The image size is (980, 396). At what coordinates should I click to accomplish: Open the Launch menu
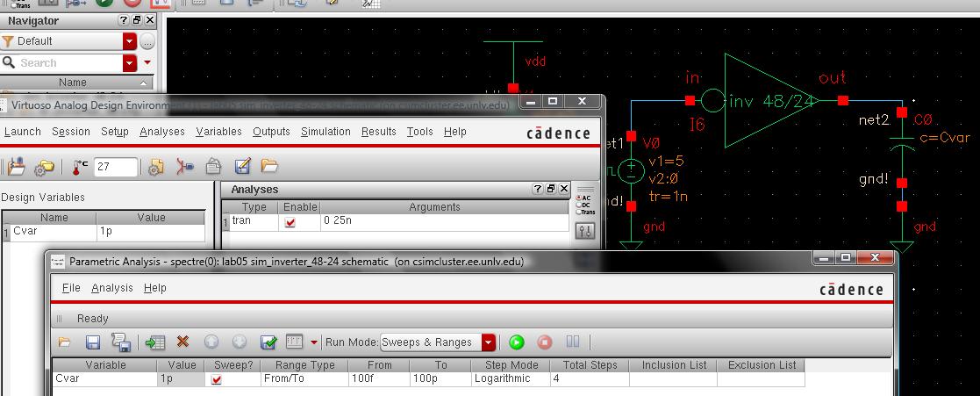point(23,132)
